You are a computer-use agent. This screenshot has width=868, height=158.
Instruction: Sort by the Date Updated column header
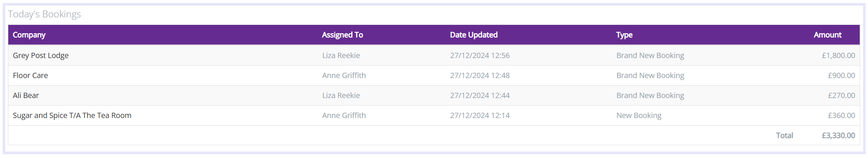click(x=474, y=35)
